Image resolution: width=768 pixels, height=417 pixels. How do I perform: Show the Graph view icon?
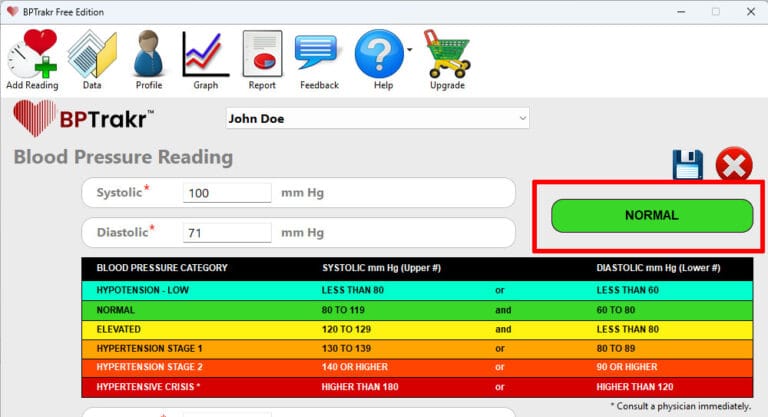coord(206,54)
